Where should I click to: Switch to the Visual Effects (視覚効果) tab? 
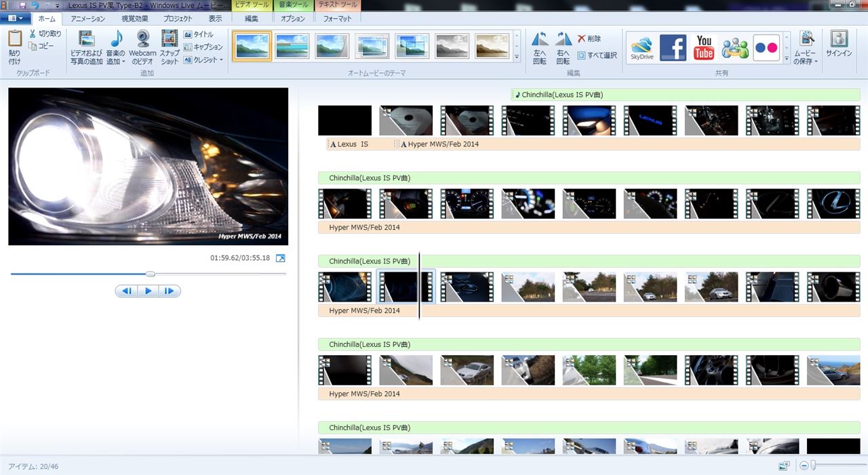(x=135, y=19)
